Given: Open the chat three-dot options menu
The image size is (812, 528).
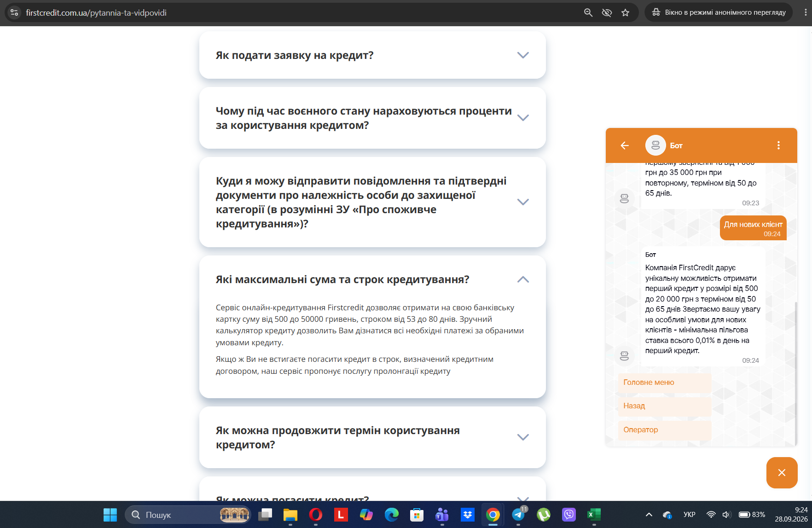Looking at the screenshot, I should click(x=778, y=145).
